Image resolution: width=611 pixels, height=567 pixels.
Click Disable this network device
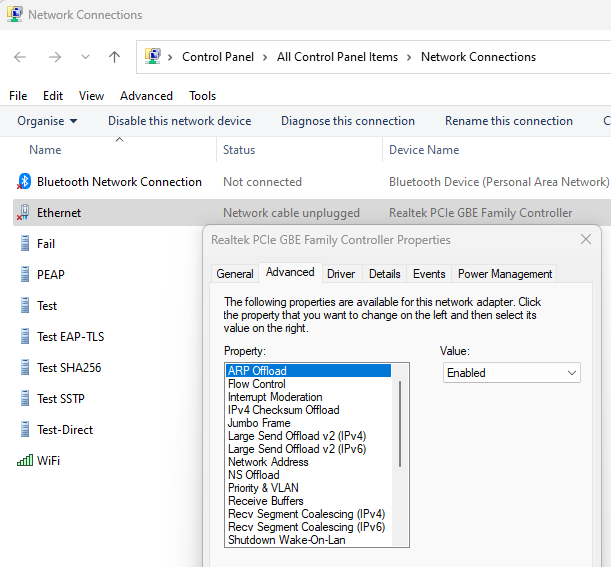179,121
